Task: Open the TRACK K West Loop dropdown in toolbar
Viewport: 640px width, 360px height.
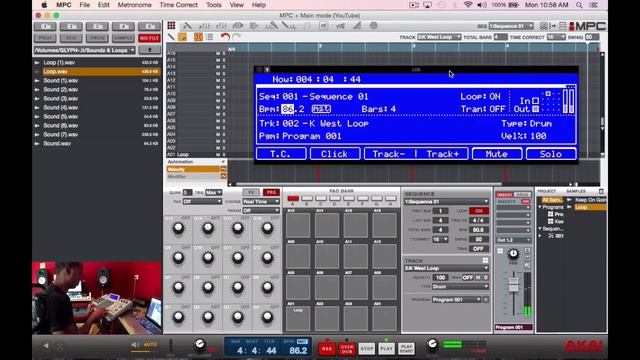Action: 439,37
